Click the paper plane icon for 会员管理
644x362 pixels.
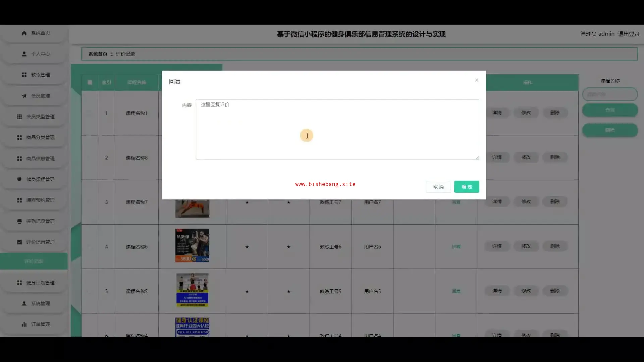pyautogui.click(x=24, y=96)
